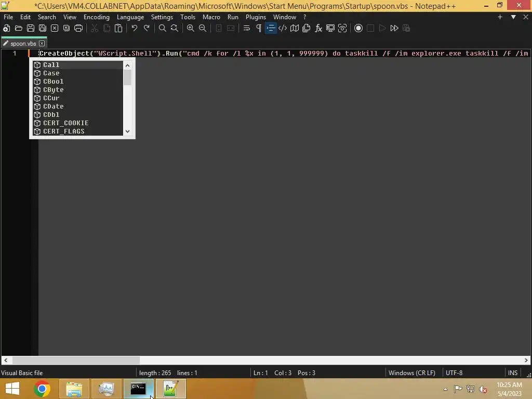Run macro multiple times icon
This screenshot has width=532, height=399.
click(394, 28)
